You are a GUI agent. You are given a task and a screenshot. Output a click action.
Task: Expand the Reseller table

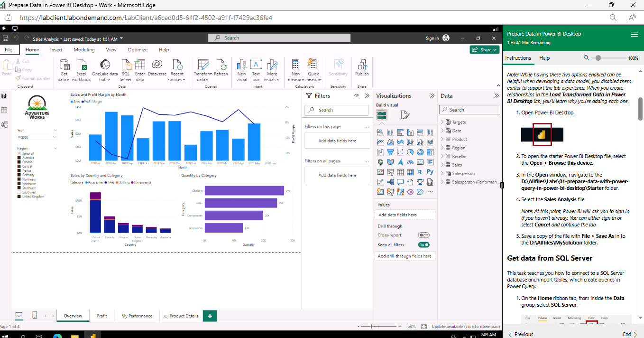point(442,156)
